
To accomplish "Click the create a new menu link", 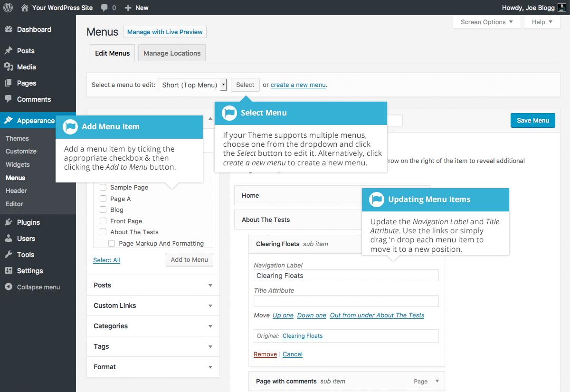I will 298,85.
